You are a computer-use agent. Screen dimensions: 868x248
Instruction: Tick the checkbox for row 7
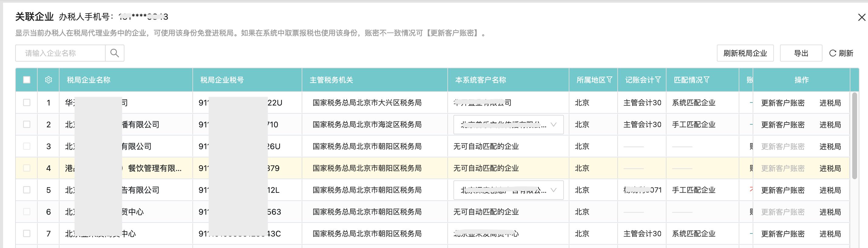tap(27, 233)
